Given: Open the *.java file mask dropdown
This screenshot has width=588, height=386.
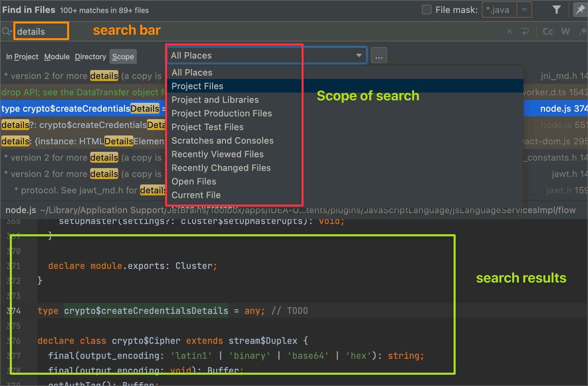Looking at the screenshot, I should pyautogui.click(x=524, y=10).
